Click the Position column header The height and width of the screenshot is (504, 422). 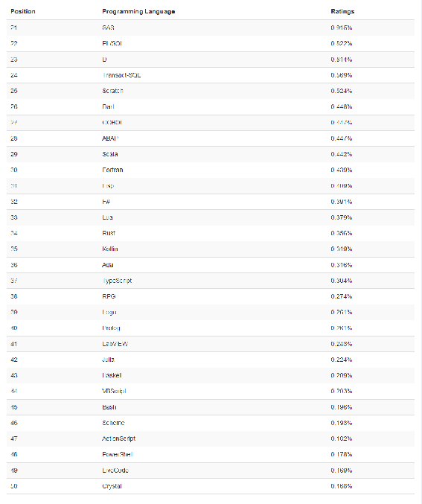tap(23, 12)
